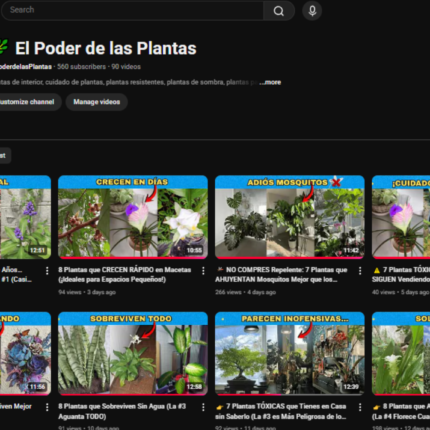Viewport: 430px width, 430px height.
Task: Open the ¡CUIDADO thumbnail video
Action: pyautogui.click(x=401, y=217)
